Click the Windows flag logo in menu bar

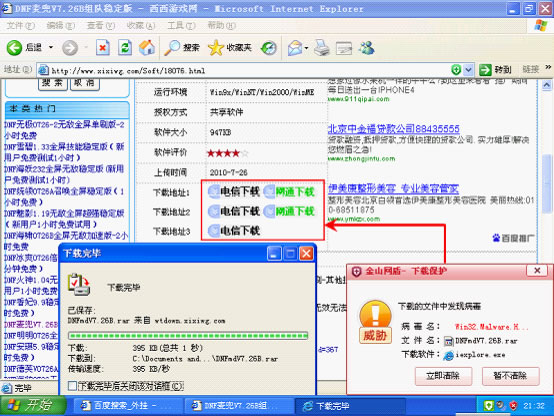coord(541,25)
